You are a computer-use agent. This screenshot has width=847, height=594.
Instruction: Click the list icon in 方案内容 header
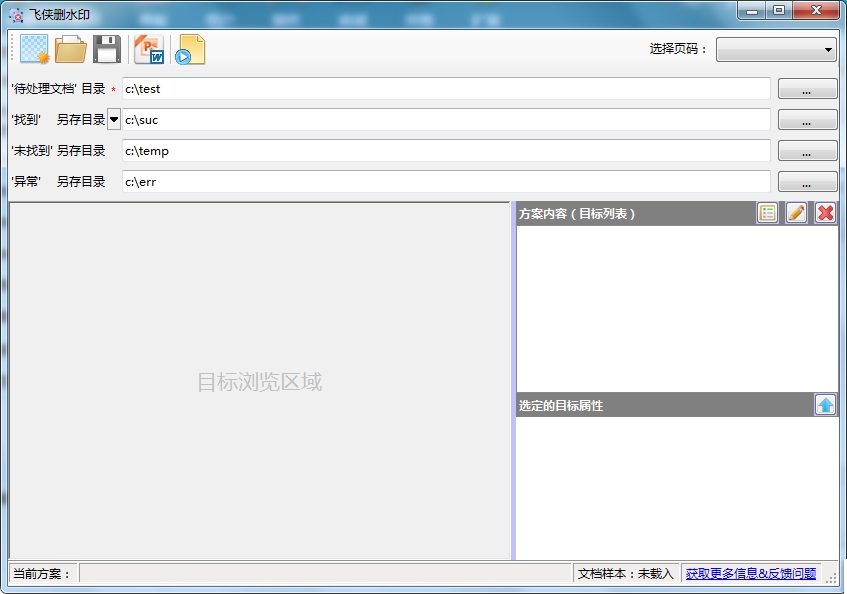[767, 213]
